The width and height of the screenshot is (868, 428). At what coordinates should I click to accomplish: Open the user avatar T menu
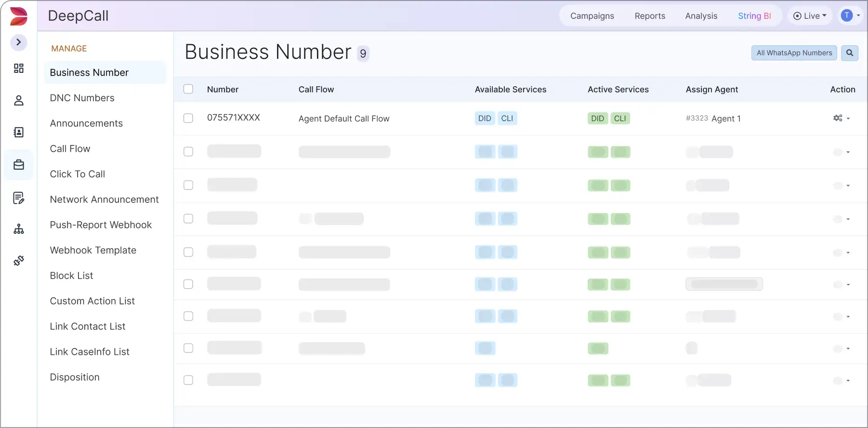pos(850,16)
